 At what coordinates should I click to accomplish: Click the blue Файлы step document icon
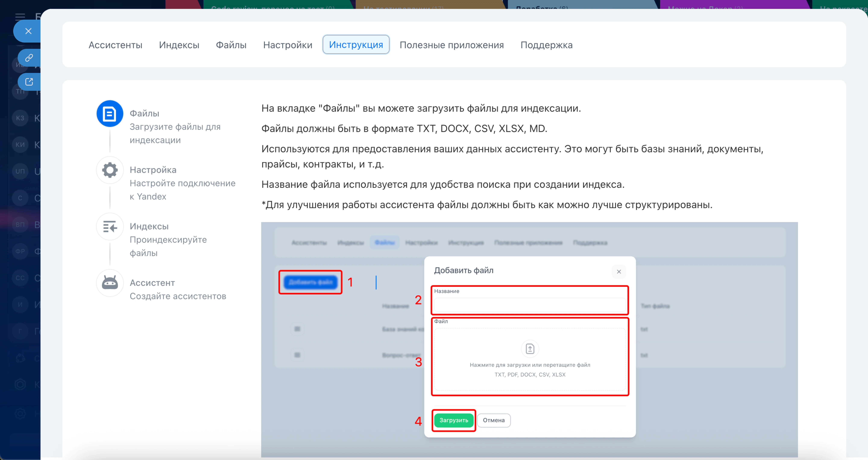(x=110, y=113)
